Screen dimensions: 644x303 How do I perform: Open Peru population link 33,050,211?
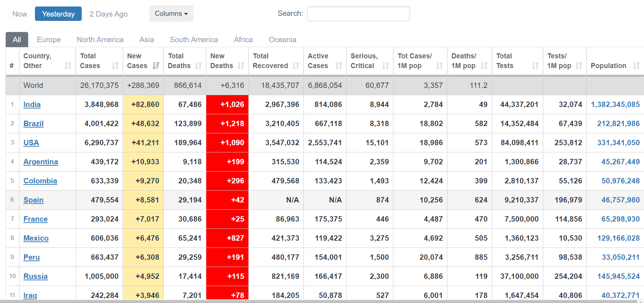click(x=621, y=257)
